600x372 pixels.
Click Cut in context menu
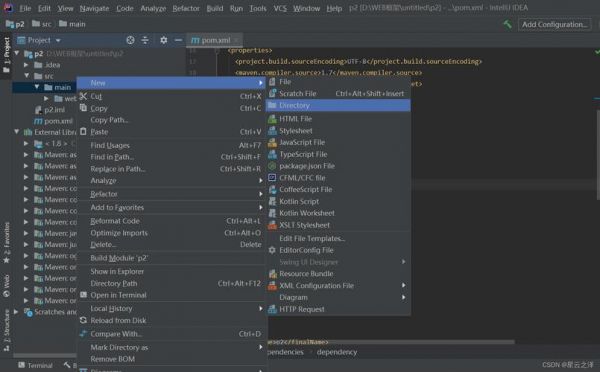[x=171, y=96]
